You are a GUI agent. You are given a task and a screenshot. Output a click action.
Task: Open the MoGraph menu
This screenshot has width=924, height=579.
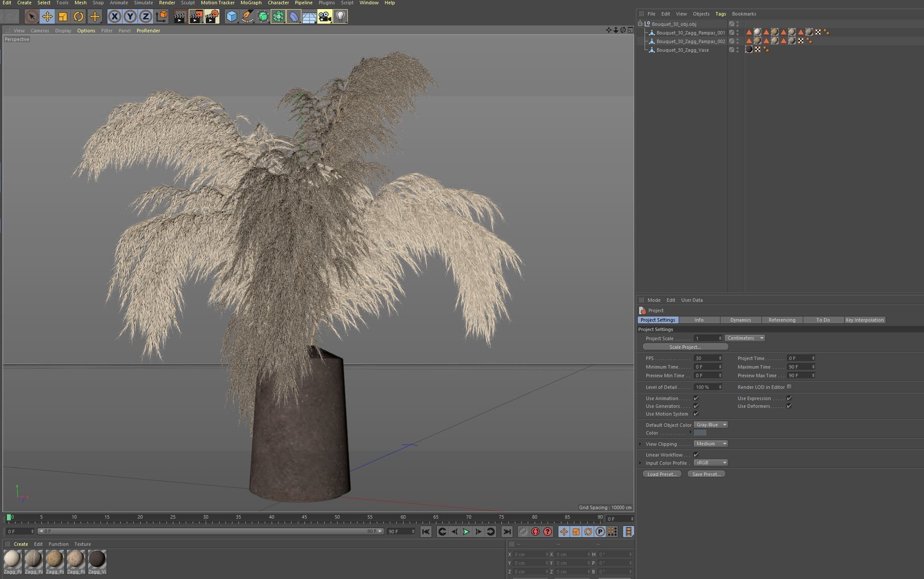point(251,3)
